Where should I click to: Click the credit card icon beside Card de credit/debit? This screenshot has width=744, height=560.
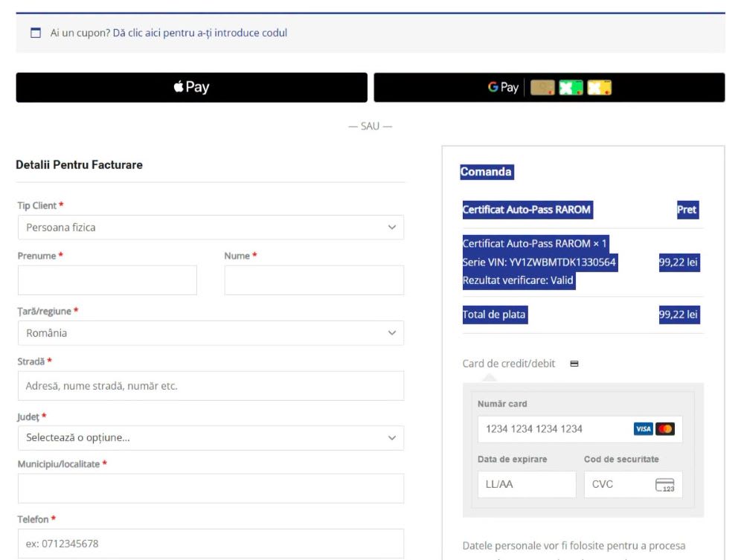(574, 364)
